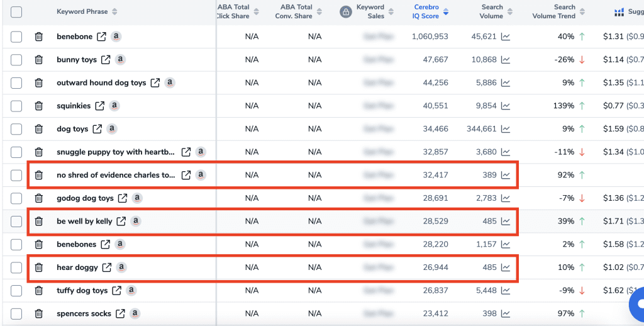644x326 pixels.
Task: Sort by Search Volume Trend
Action: coord(582,11)
